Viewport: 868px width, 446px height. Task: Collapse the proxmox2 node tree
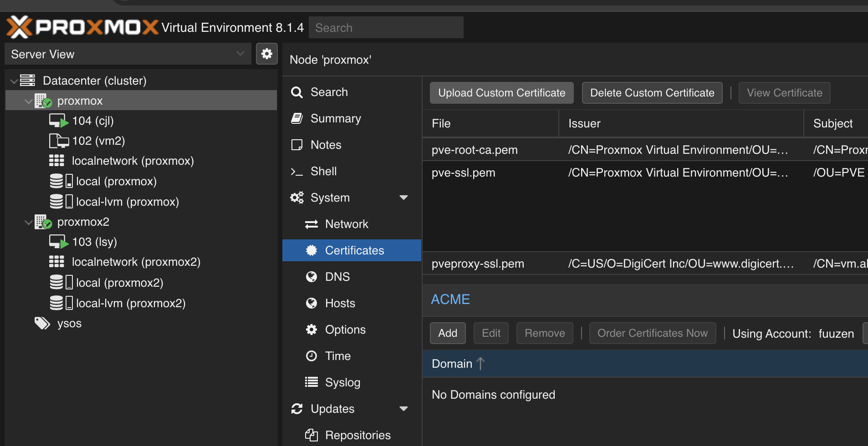(29, 222)
